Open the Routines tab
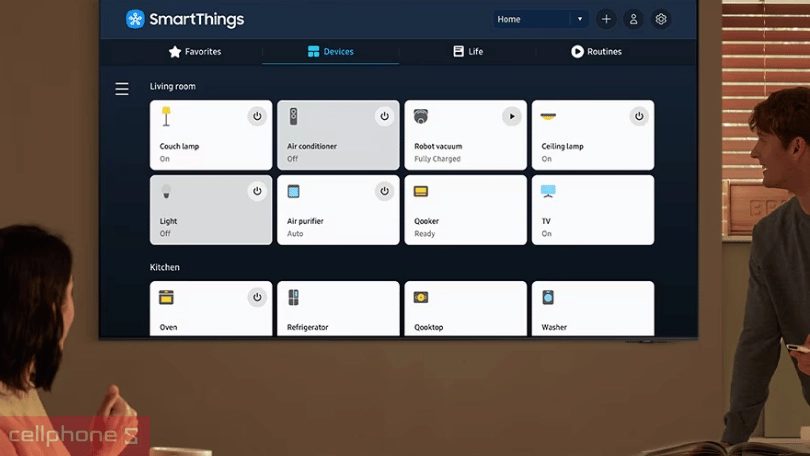810x456 pixels. click(596, 51)
